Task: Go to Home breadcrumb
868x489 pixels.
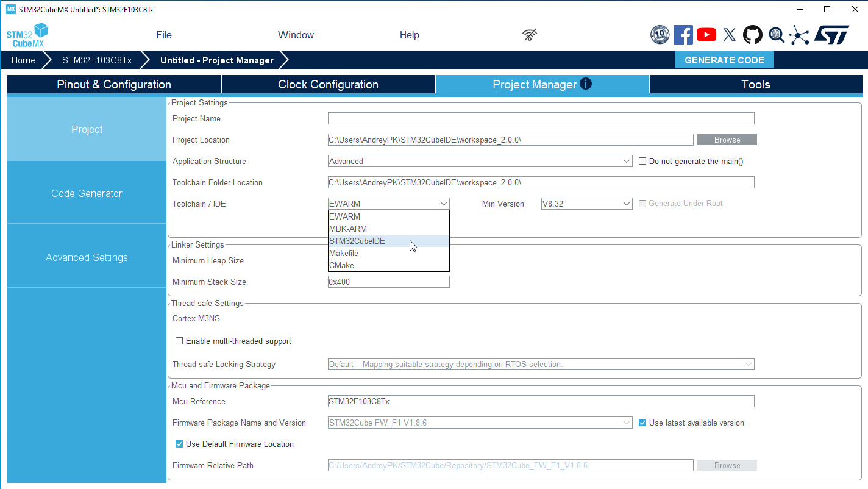Action: pyautogui.click(x=23, y=60)
